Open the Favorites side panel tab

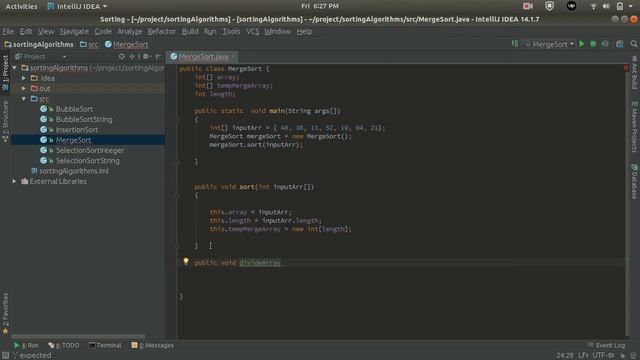point(5,313)
